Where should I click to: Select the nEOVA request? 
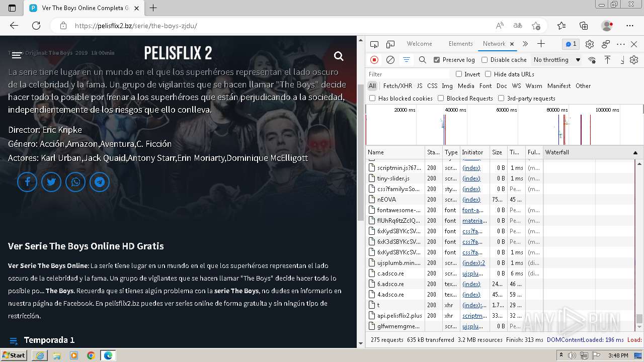point(386,200)
